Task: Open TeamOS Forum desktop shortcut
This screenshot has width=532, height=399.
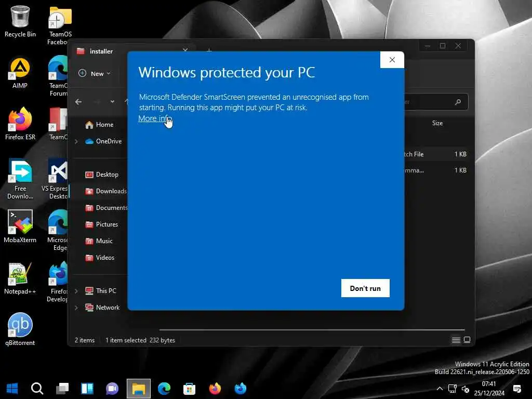Action: click(x=58, y=77)
